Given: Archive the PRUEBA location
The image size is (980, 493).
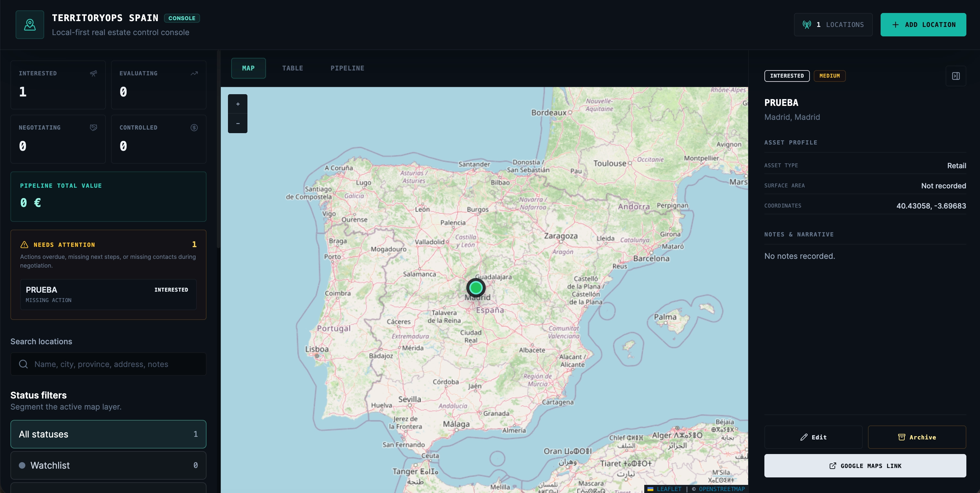Looking at the screenshot, I should [917, 437].
